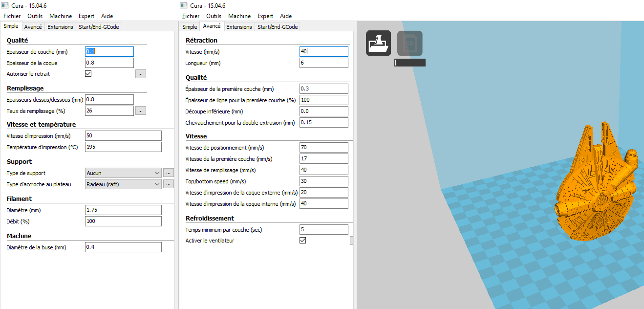Open Machine menu in left window
The image size is (644, 309).
click(x=61, y=16)
